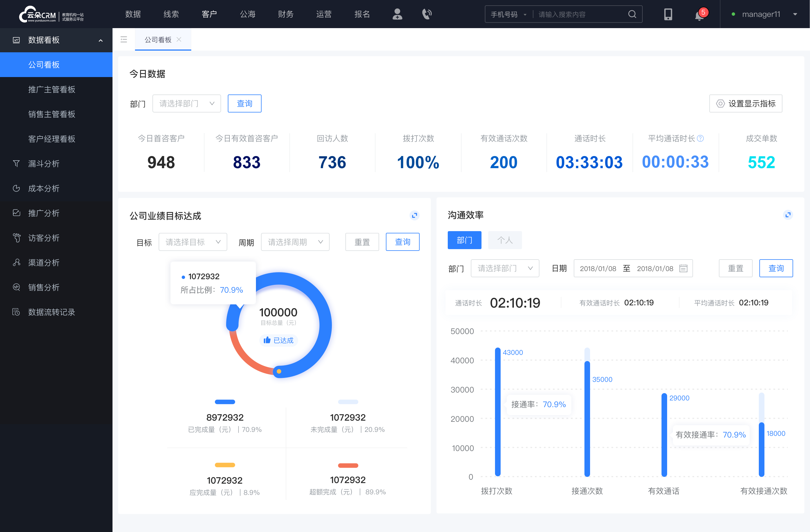The image size is (810, 532).
Task: Click the 成本分析 cost analysis icon
Action: coord(16,188)
